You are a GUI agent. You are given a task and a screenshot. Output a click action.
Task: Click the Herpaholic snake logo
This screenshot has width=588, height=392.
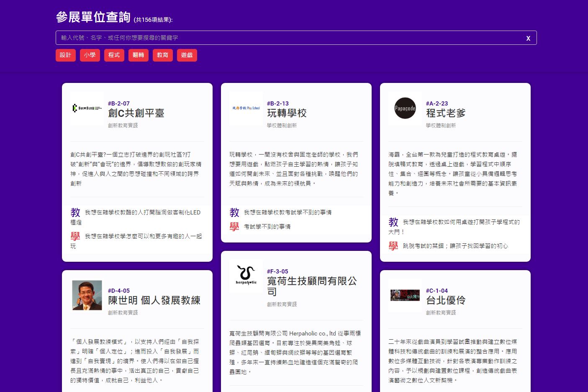point(246,276)
